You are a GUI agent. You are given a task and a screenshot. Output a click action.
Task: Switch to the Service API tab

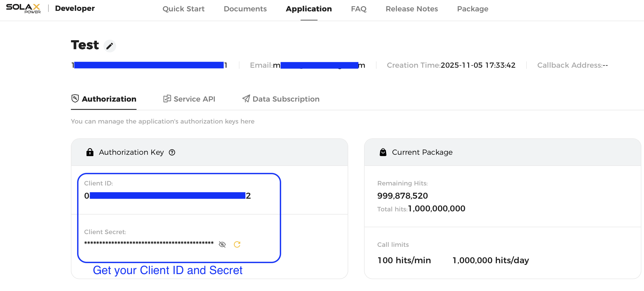[189, 99]
